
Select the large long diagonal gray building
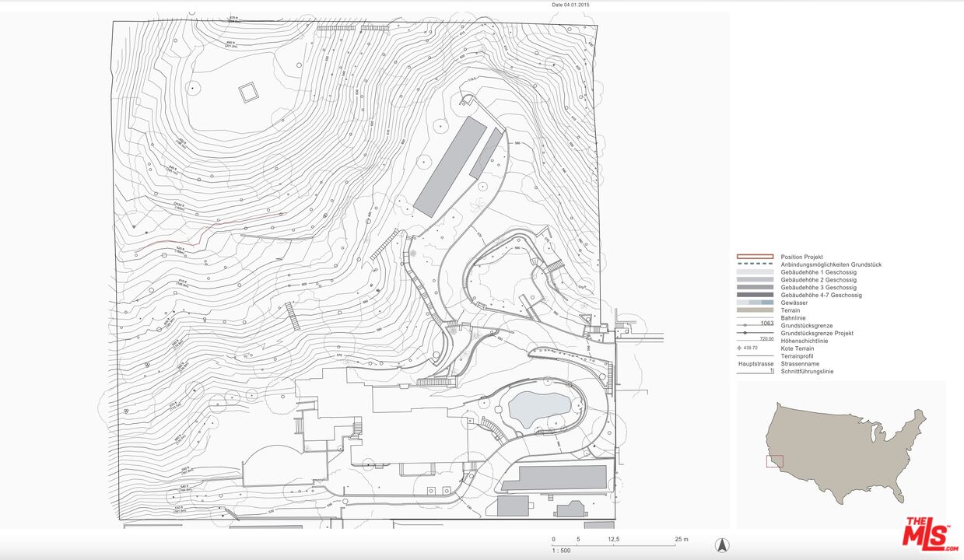click(449, 166)
